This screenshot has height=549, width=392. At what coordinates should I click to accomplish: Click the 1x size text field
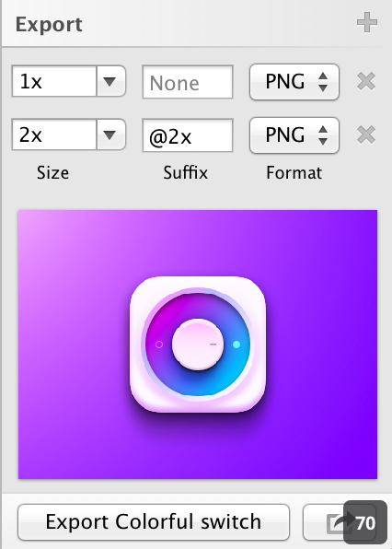click(54, 81)
